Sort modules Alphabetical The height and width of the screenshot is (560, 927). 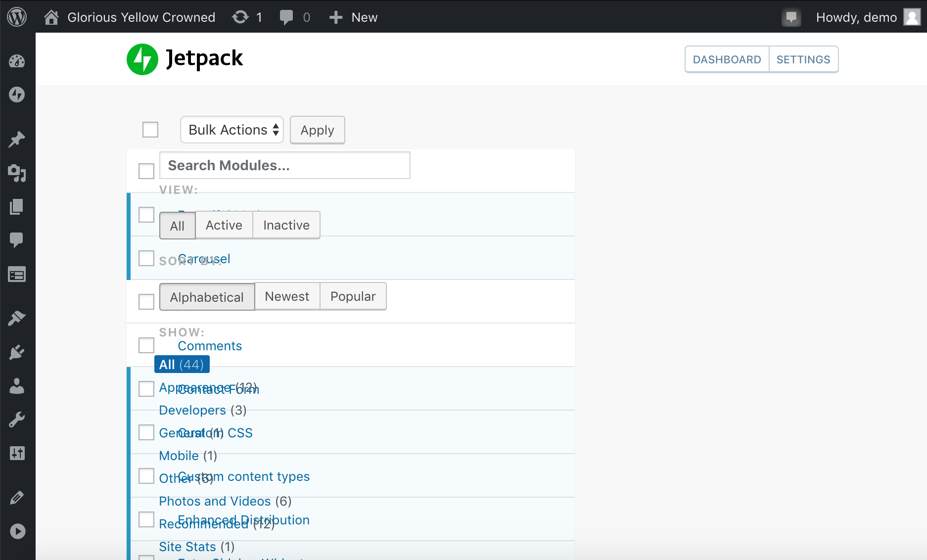[207, 297]
